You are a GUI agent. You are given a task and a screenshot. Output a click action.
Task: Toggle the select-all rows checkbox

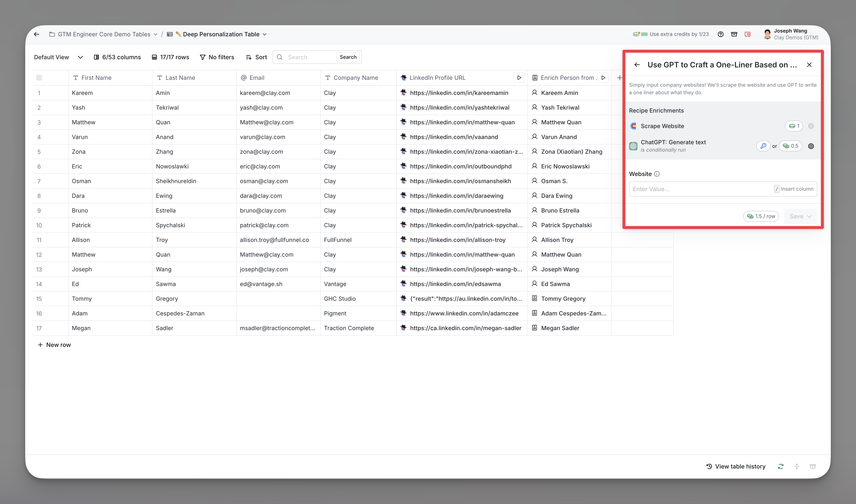click(39, 78)
